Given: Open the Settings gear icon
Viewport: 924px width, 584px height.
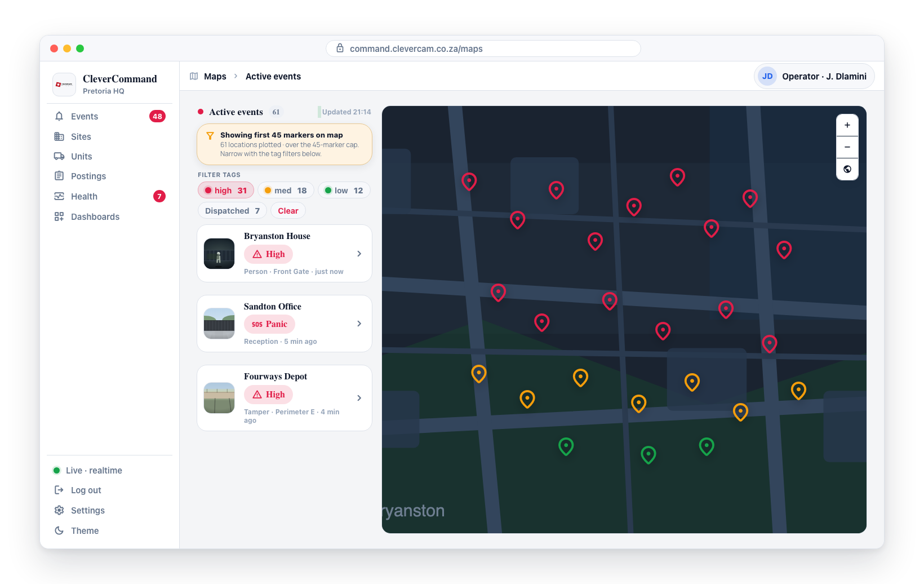Looking at the screenshot, I should (x=59, y=510).
